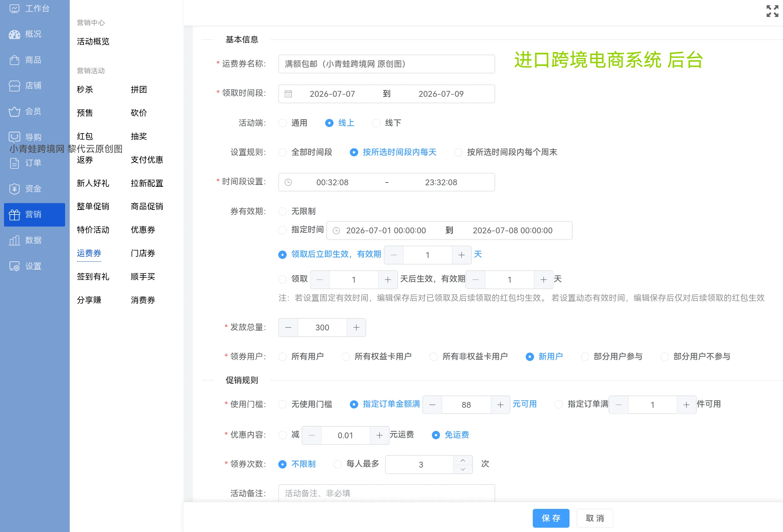Increase 发放总量 with plus button
This screenshot has width=783, height=532.
[356, 327]
